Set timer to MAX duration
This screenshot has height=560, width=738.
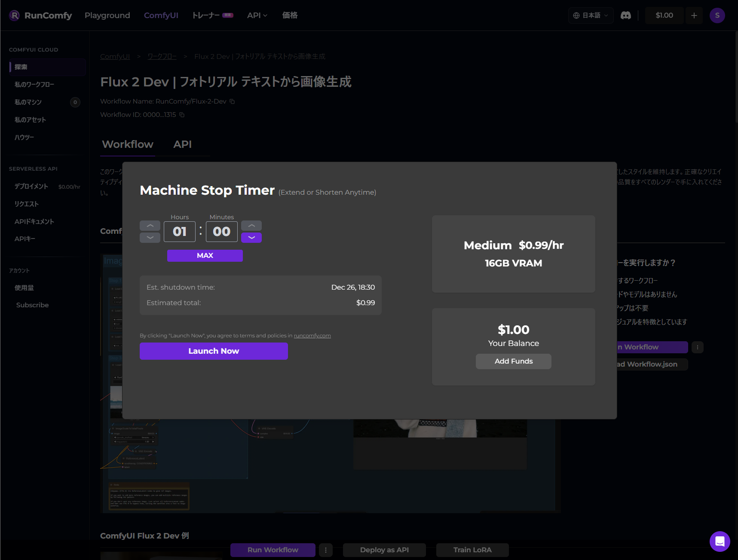[x=205, y=255]
